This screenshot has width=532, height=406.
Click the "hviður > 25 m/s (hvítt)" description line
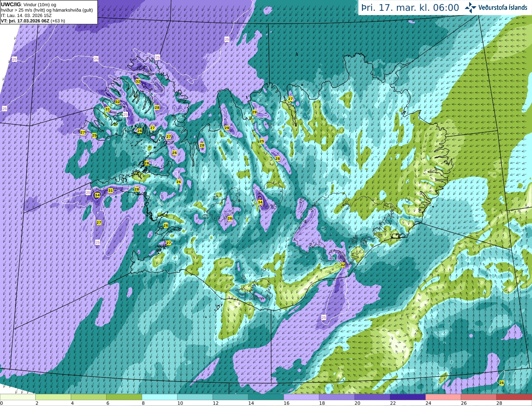(x=47, y=10)
